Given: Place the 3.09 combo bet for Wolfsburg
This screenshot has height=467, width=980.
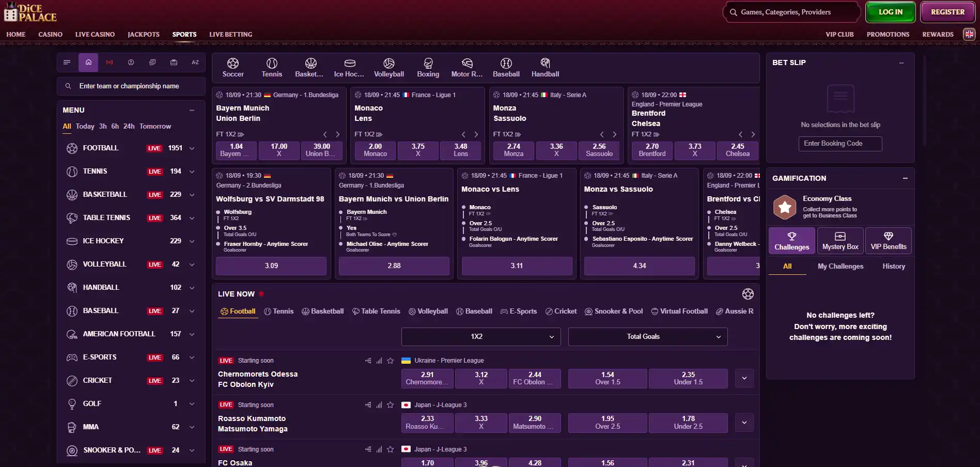Looking at the screenshot, I should 271,266.
